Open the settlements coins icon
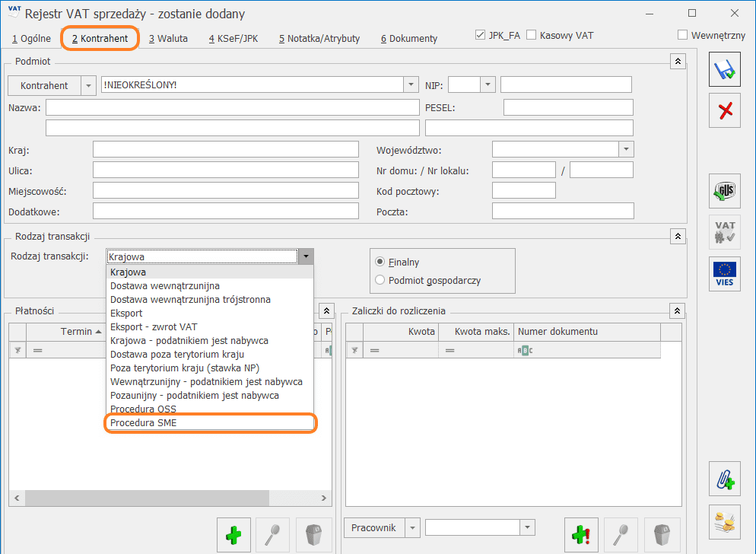Image resolution: width=756 pixels, height=554 pixels. (x=724, y=522)
